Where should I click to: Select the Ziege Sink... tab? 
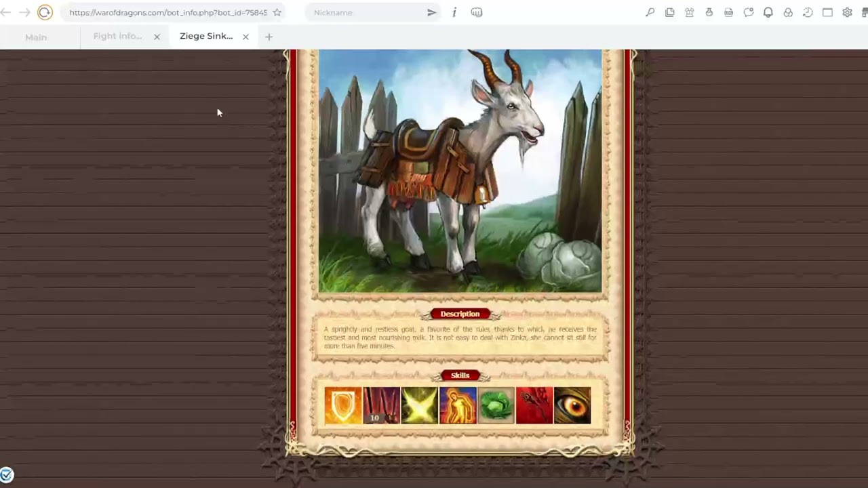coord(206,37)
